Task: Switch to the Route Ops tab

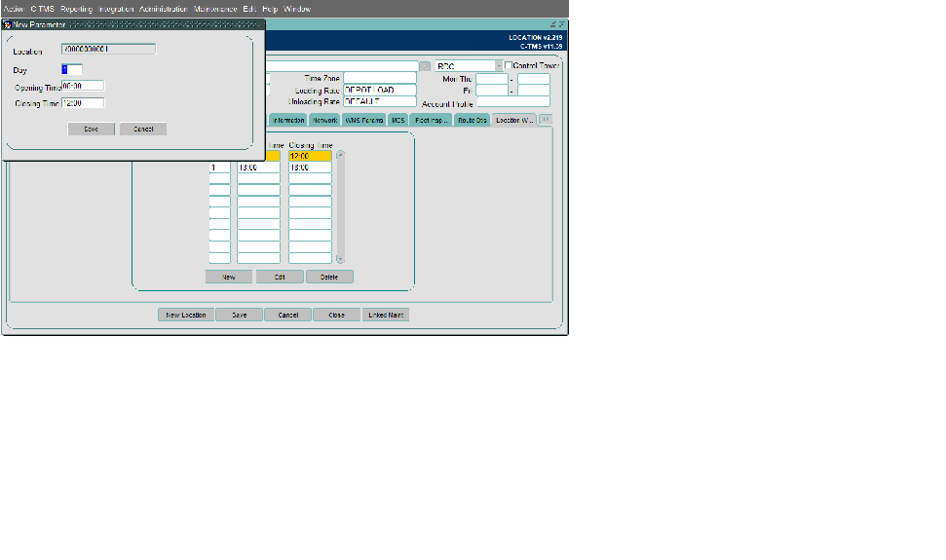Action: pos(472,120)
